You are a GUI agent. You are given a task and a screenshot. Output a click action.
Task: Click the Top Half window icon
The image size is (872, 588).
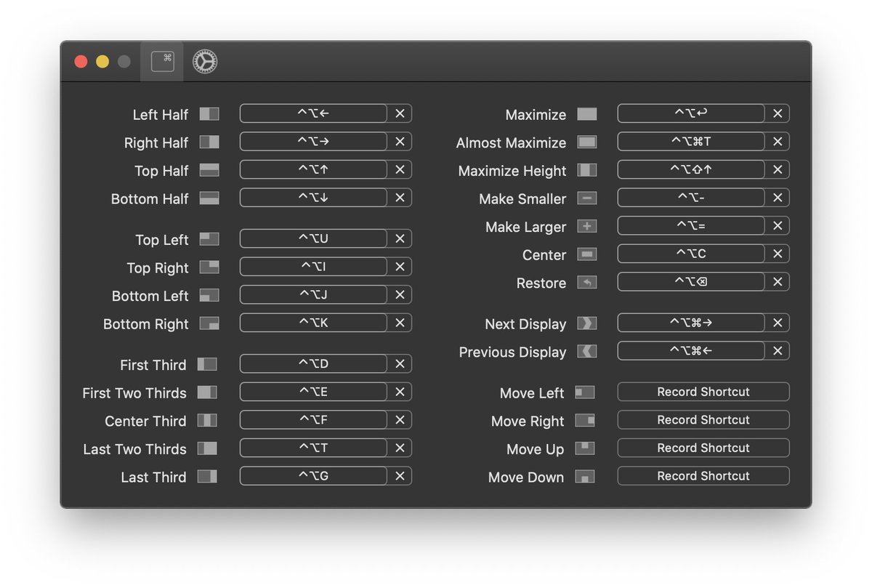point(209,170)
